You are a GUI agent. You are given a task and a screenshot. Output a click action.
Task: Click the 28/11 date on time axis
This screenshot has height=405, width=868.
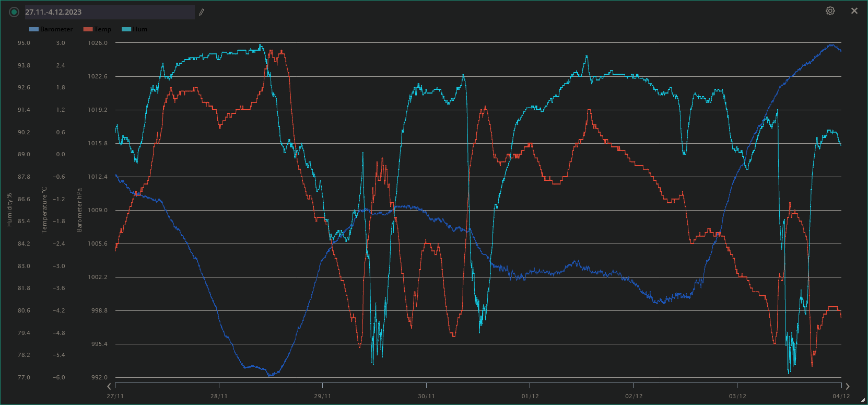point(219,396)
